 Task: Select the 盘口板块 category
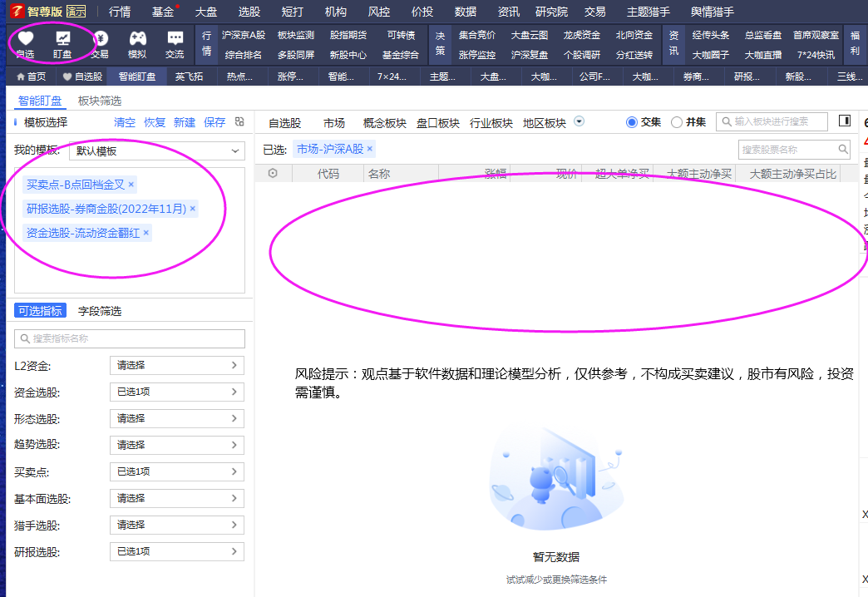(x=438, y=123)
